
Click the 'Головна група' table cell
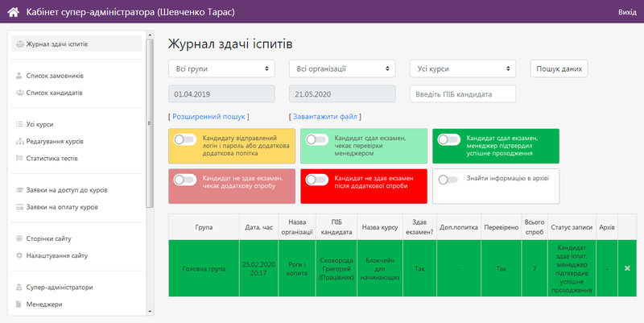click(x=204, y=269)
